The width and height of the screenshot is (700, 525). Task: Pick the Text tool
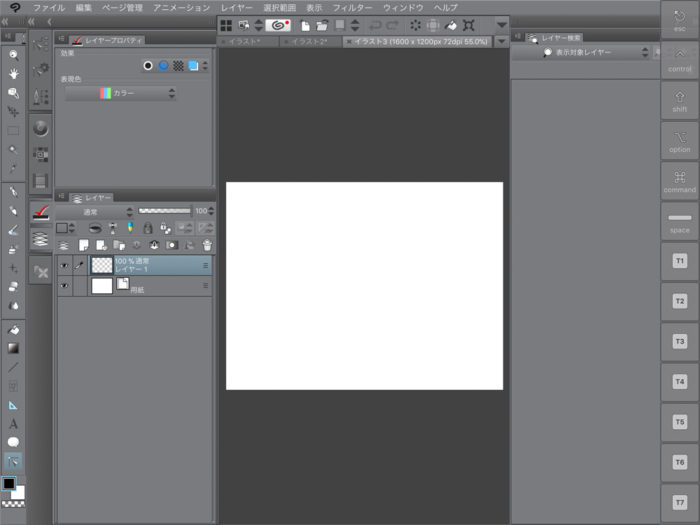(13, 424)
